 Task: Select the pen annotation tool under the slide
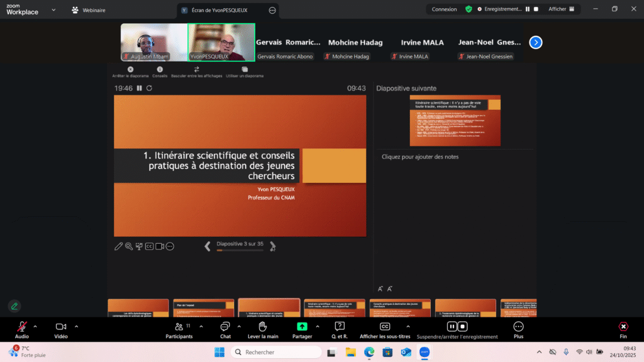point(118,246)
